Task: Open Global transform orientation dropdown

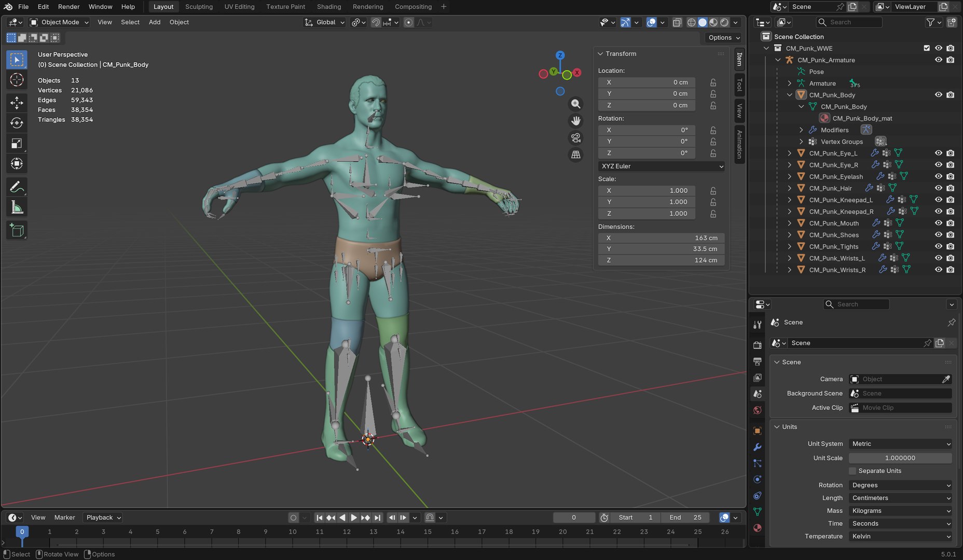Action: click(x=324, y=22)
